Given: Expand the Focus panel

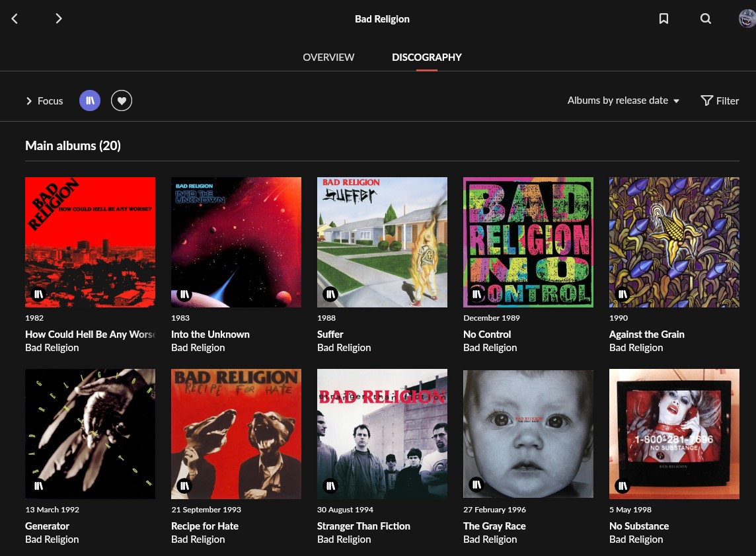Looking at the screenshot, I should [x=44, y=100].
